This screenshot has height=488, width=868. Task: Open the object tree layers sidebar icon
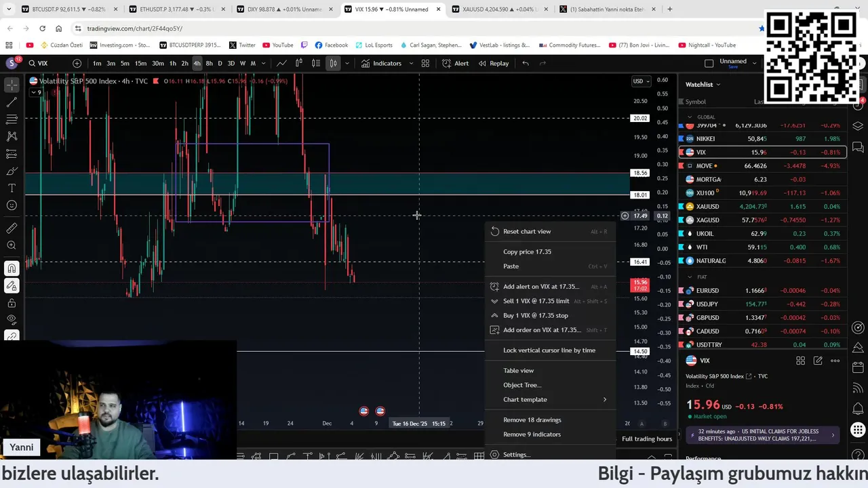[x=858, y=126]
